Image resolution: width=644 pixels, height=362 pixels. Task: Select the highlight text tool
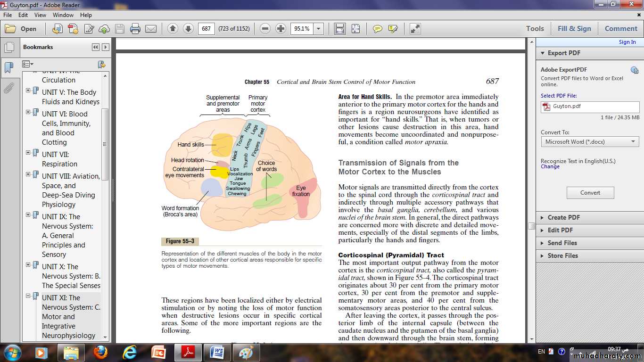click(x=393, y=29)
